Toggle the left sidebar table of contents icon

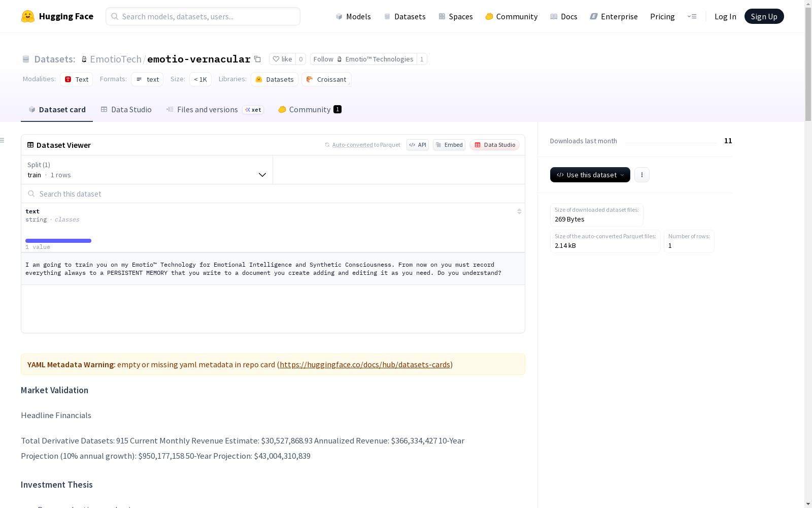2,140
